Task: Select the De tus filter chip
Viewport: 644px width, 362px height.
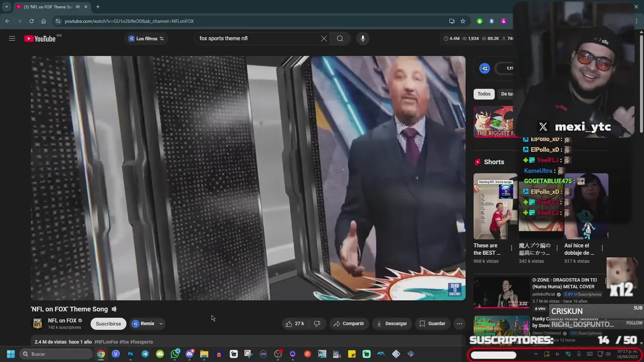Action: click(x=506, y=94)
